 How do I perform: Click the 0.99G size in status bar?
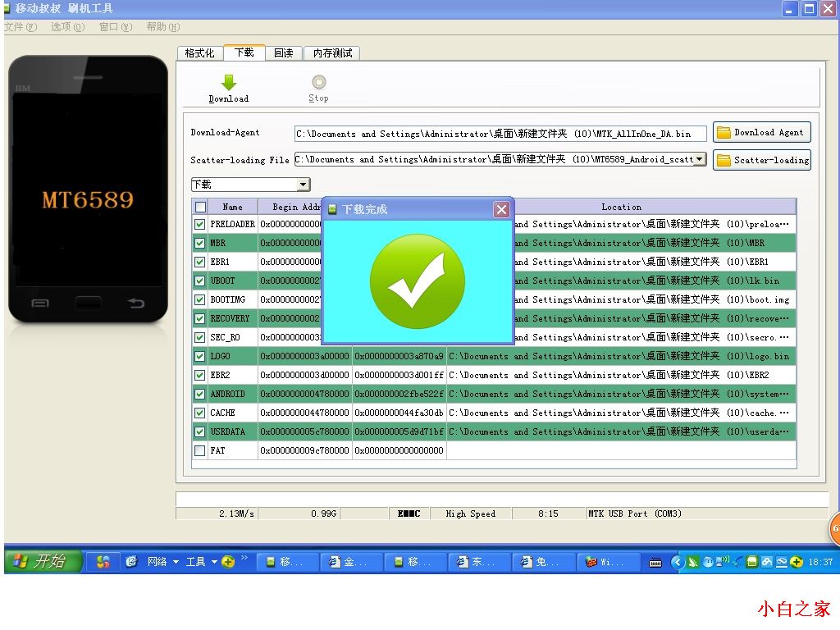point(323,514)
